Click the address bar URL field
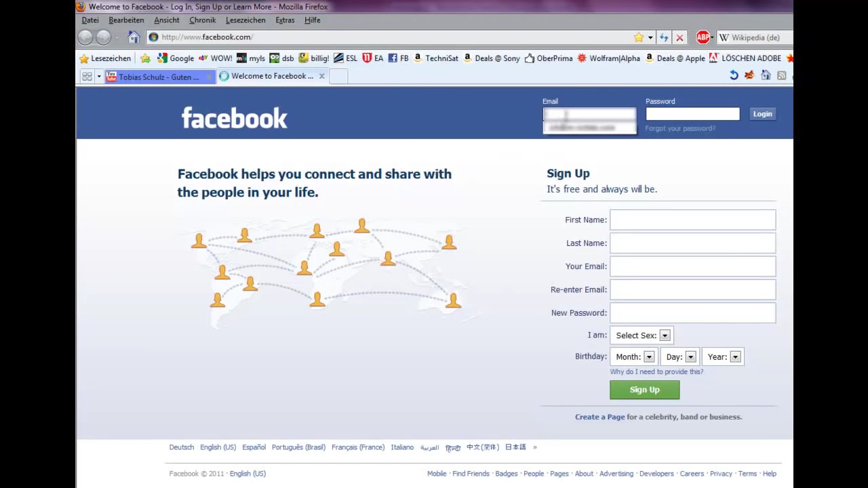868x488 pixels. (x=390, y=37)
